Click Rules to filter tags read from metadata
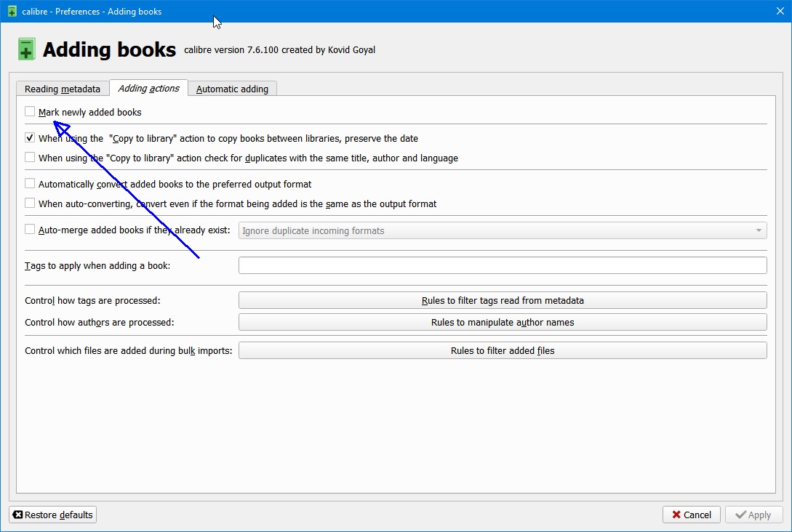 click(x=502, y=300)
